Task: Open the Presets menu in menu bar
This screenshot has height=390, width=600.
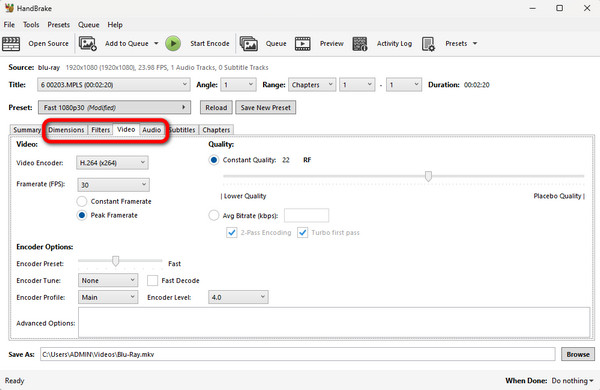Action: (x=59, y=25)
